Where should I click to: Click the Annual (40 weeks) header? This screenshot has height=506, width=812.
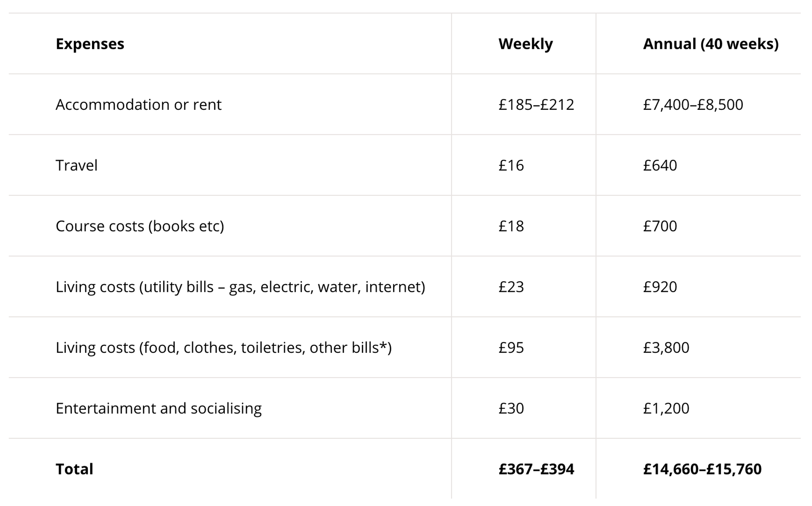coord(711,44)
